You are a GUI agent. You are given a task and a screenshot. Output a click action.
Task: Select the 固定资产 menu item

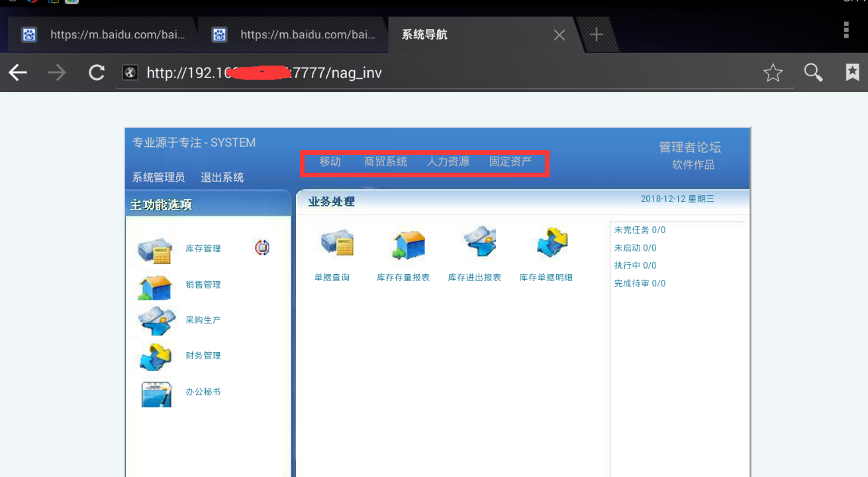coord(510,162)
